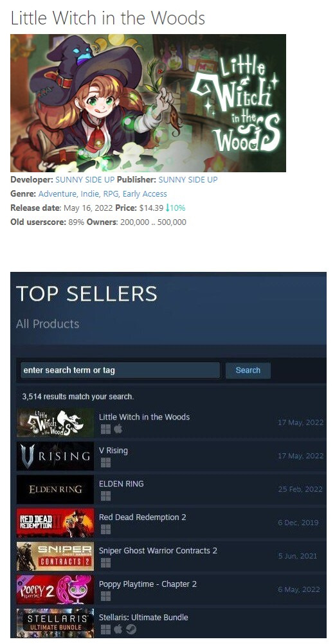Image resolution: width=335 pixels, height=644 pixels.
Task: Select Red Dead Redemption 2 title
Action: pyautogui.click(x=142, y=517)
